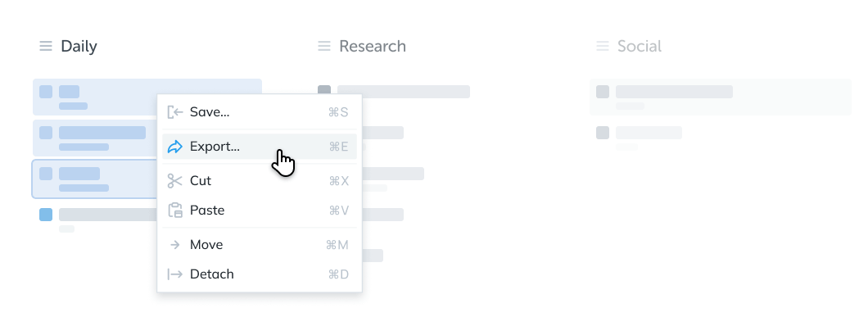The width and height of the screenshot is (868, 317).
Task: Toggle the bright blue checkbox in Daily list
Action: point(46,215)
